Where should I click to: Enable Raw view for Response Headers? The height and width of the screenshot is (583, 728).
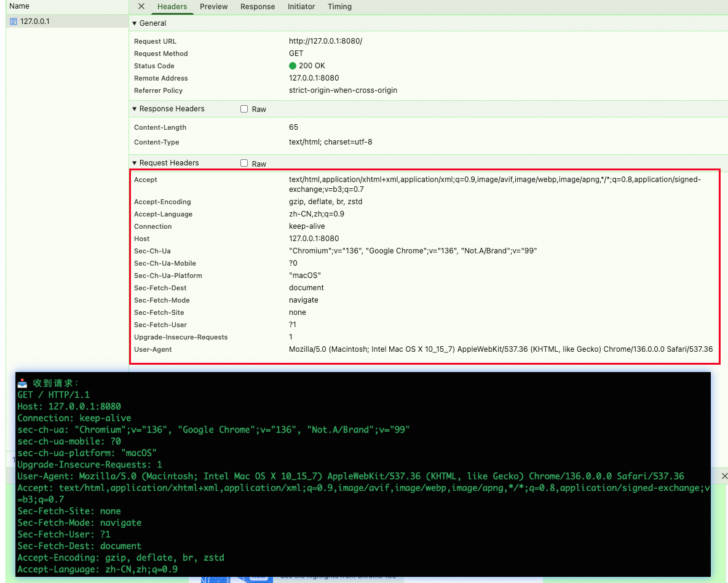(x=244, y=109)
